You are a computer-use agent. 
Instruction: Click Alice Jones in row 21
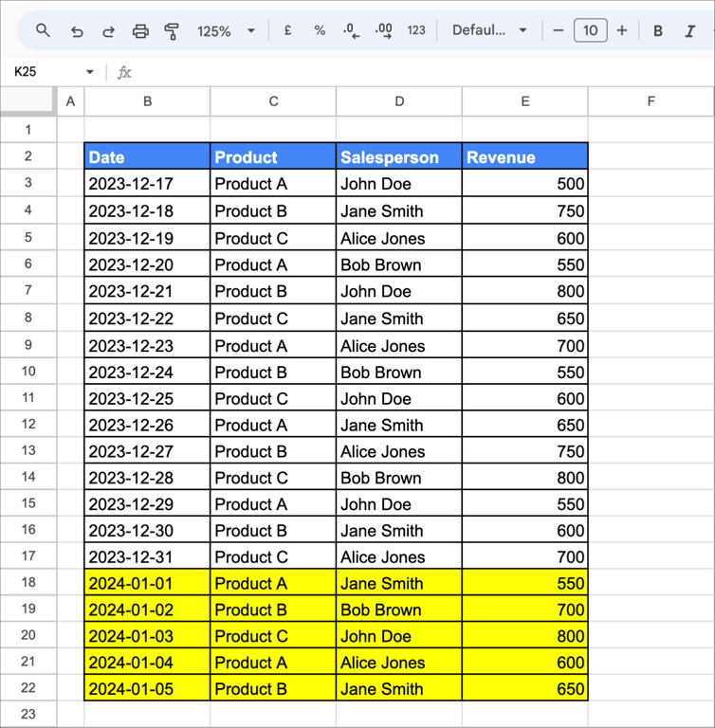tap(399, 662)
